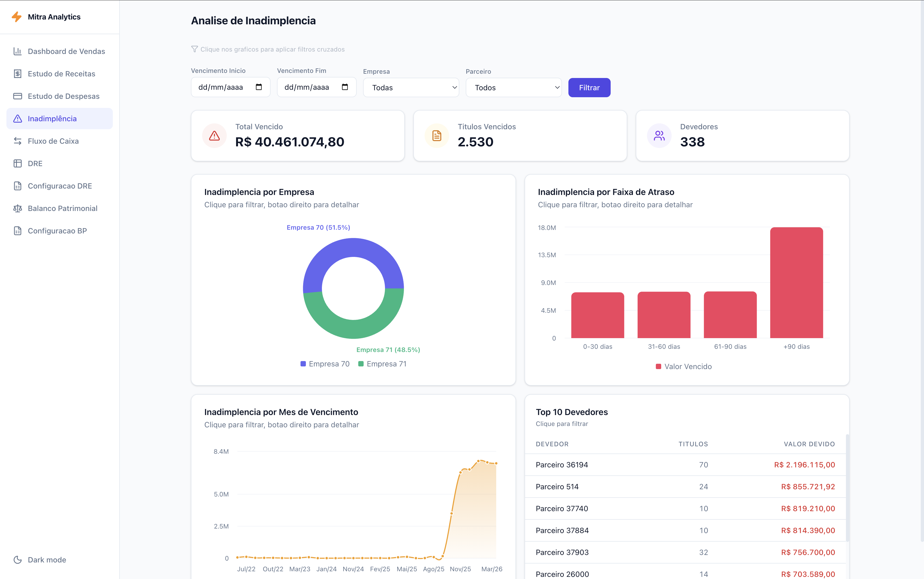Select the Dashboard de Vendas icon in sidebar
The width and height of the screenshot is (924, 579).
(18, 51)
